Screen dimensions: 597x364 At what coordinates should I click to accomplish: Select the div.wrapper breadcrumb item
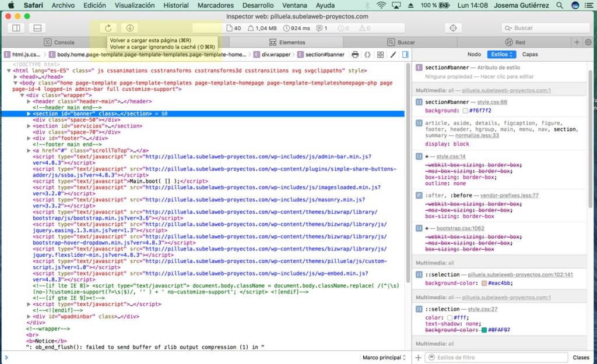[x=272, y=54]
